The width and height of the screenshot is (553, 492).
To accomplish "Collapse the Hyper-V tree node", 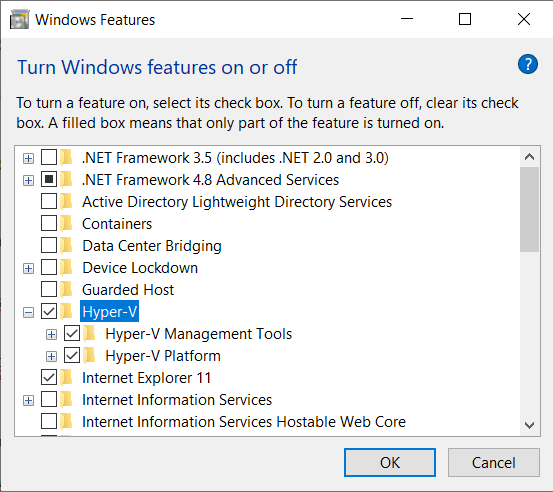I will click(29, 312).
